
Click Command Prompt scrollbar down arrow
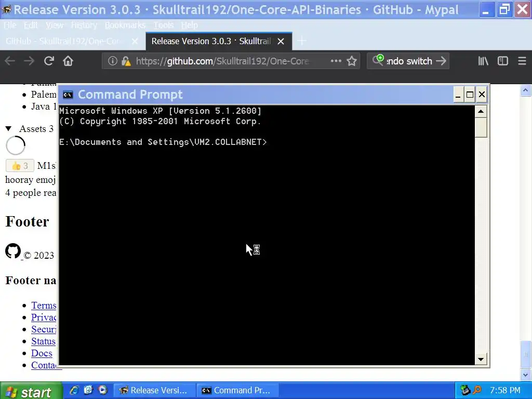coord(481,360)
